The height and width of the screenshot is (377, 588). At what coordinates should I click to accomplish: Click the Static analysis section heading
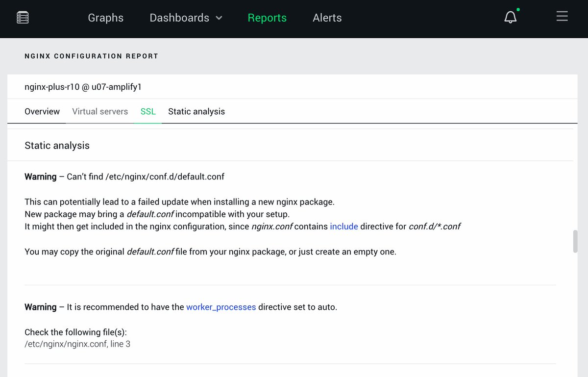(x=57, y=146)
